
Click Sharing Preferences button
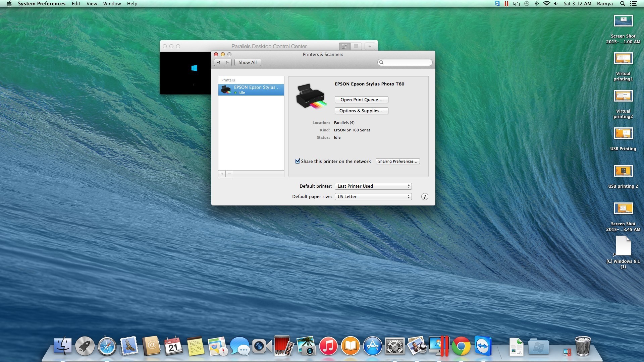[397, 162]
